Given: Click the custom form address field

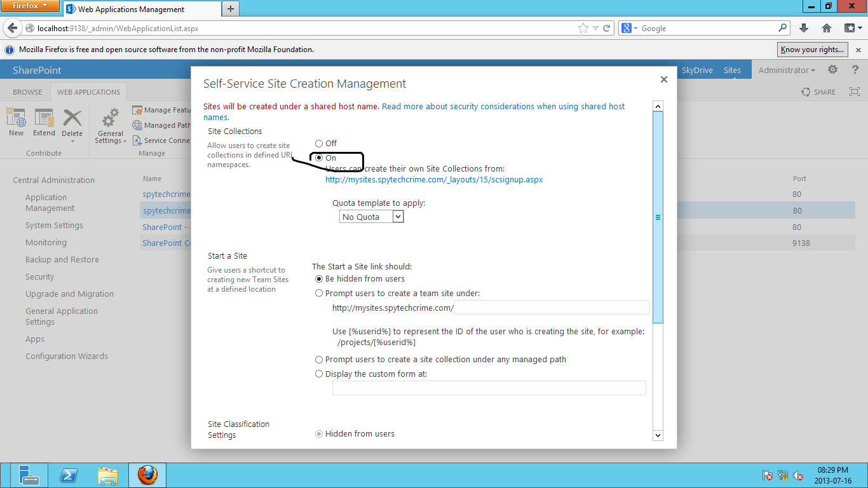Looking at the screenshot, I should pyautogui.click(x=489, y=388).
